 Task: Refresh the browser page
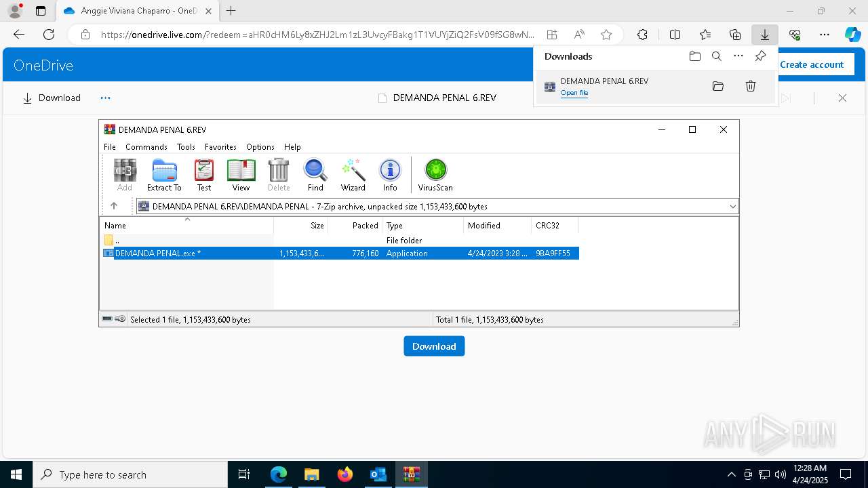pyautogui.click(x=49, y=35)
